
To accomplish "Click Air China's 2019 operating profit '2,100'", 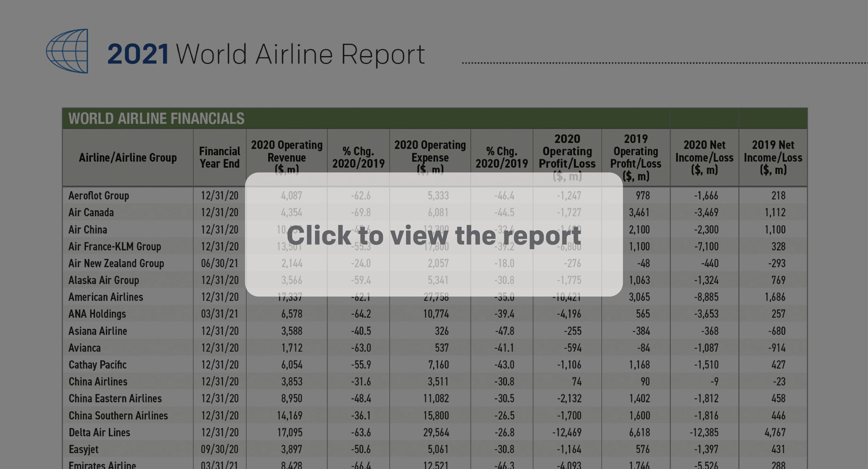I will 639,230.
